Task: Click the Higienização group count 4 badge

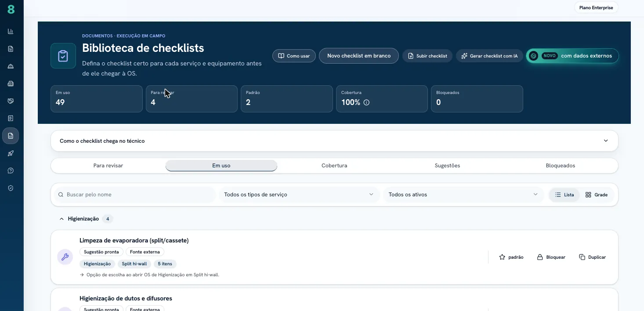Action: coord(108,219)
